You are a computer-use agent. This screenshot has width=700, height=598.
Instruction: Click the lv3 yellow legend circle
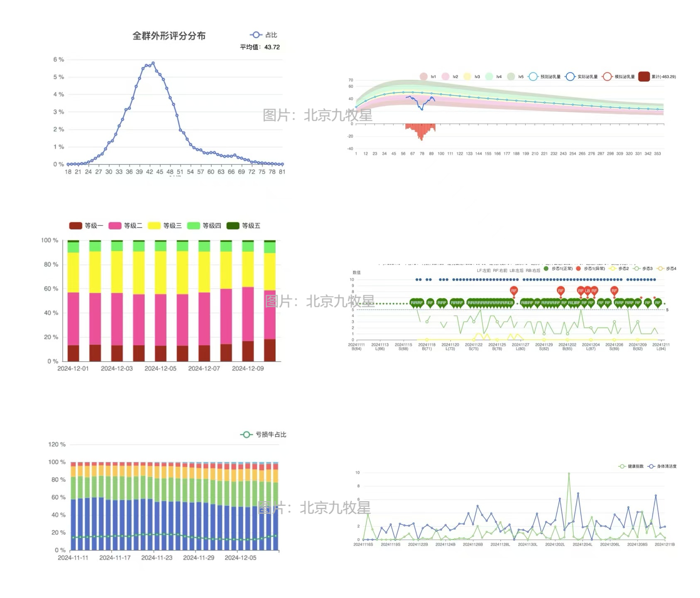(x=467, y=76)
